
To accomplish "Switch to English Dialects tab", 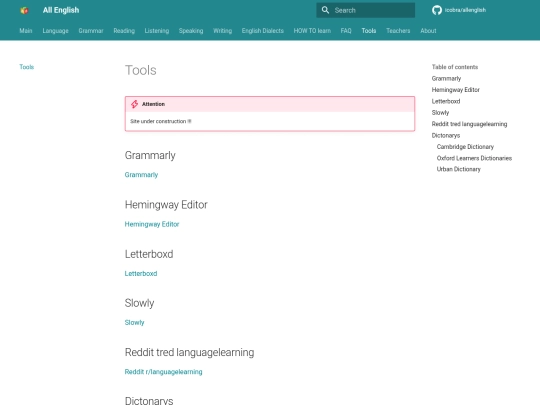I will pyautogui.click(x=263, y=31).
